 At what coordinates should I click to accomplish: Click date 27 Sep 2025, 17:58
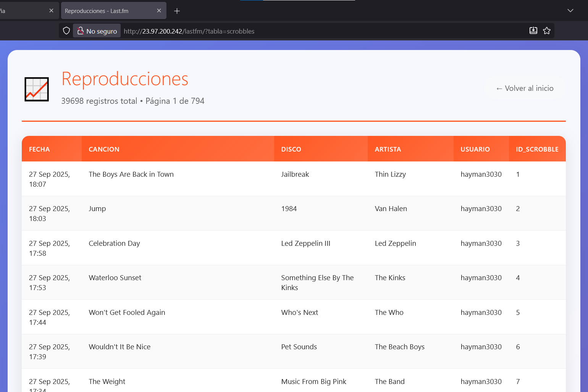pyautogui.click(x=49, y=248)
